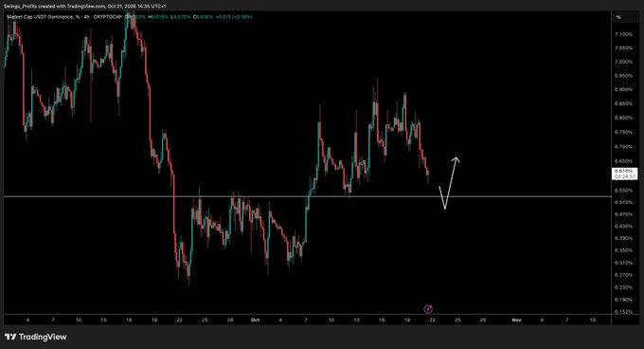Click the 6.310% price scale label
The height and width of the screenshot is (349, 644).
tap(623, 263)
